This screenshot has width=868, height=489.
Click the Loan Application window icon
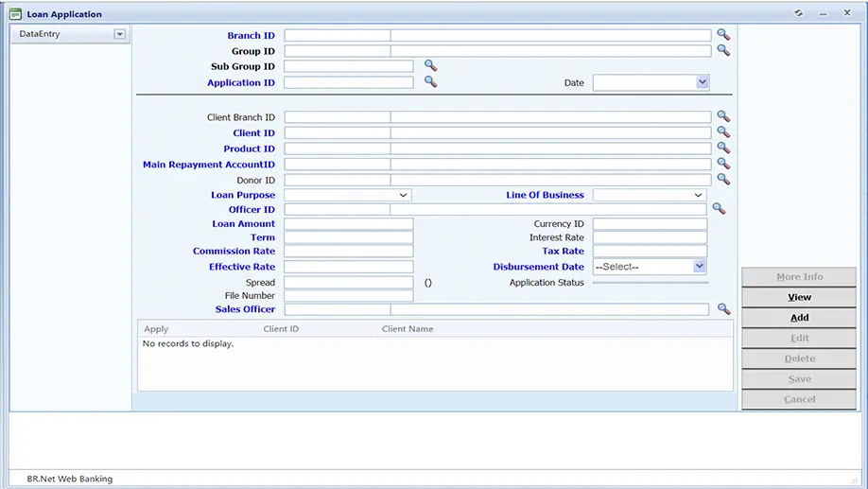pyautogui.click(x=15, y=14)
